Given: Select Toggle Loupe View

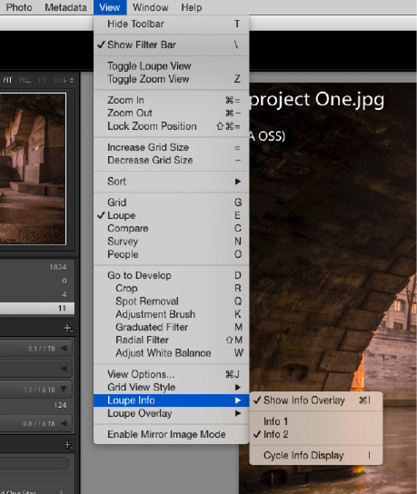Looking at the screenshot, I should click(x=171, y=66).
